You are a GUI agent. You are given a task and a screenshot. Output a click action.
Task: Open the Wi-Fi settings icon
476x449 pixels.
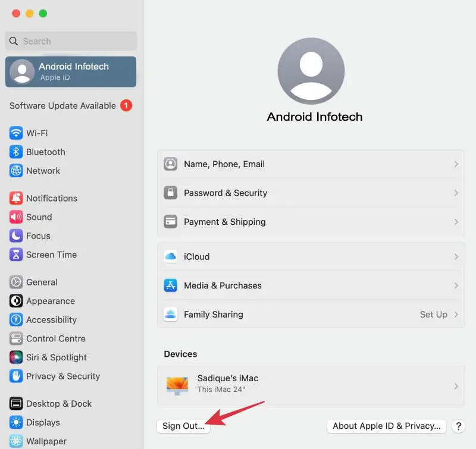tap(16, 133)
